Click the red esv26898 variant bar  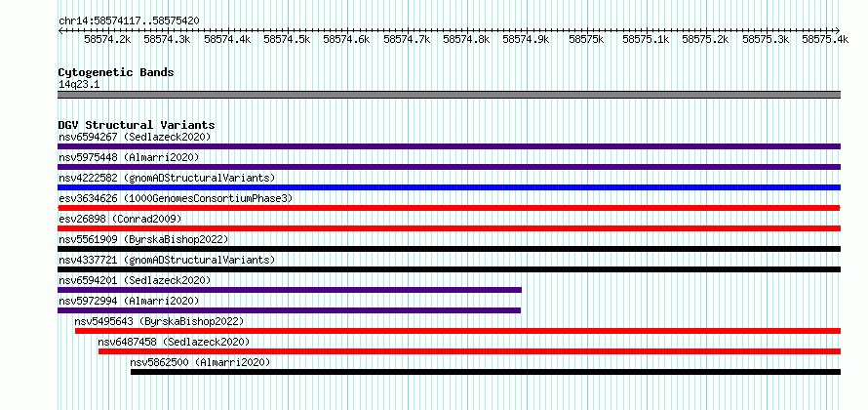pyautogui.click(x=449, y=228)
